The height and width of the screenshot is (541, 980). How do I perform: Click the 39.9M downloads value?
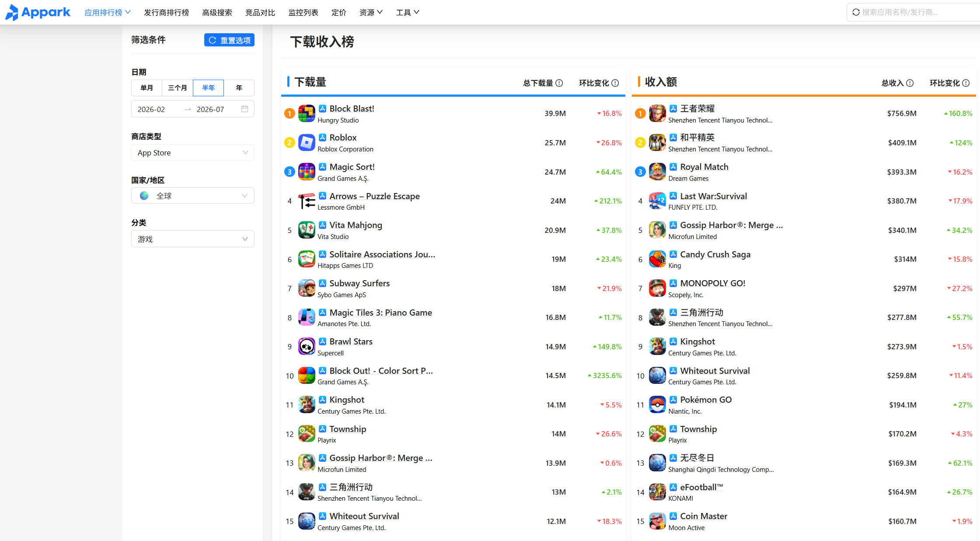point(555,113)
